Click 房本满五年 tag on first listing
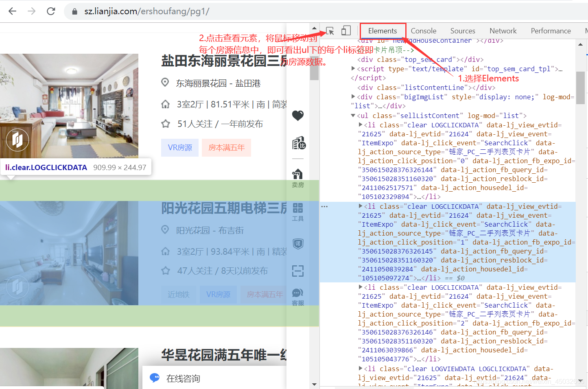Viewport: 588px width, 389px height. point(227,148)
